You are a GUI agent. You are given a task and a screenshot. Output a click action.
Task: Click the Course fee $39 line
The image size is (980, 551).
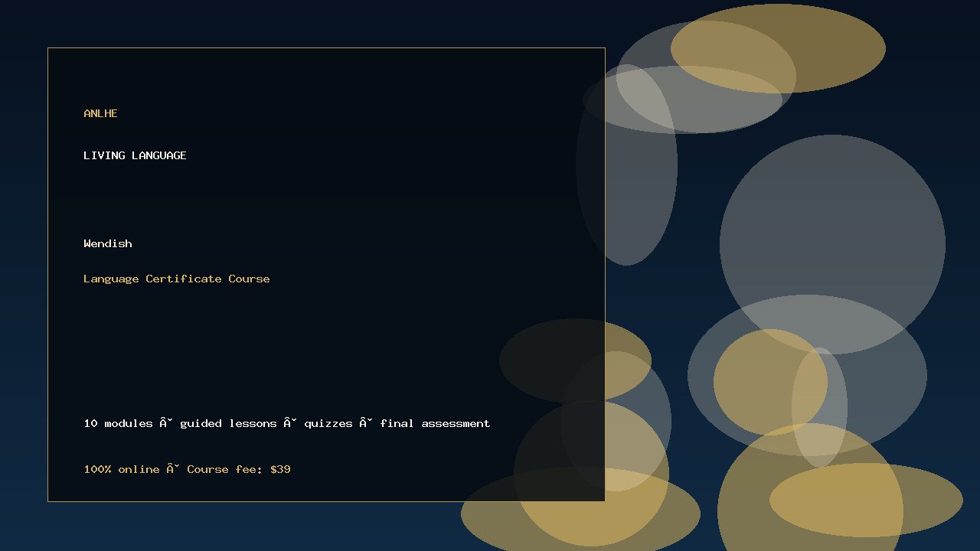coord(187,469)
